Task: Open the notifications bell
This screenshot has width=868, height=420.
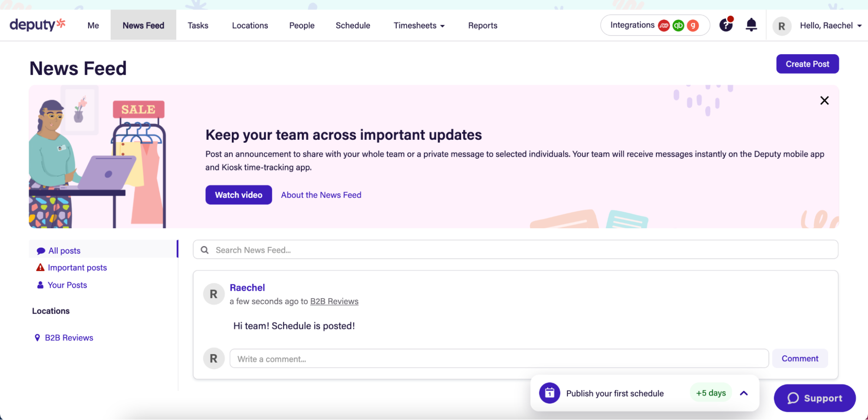Action: tap(751, 25)
